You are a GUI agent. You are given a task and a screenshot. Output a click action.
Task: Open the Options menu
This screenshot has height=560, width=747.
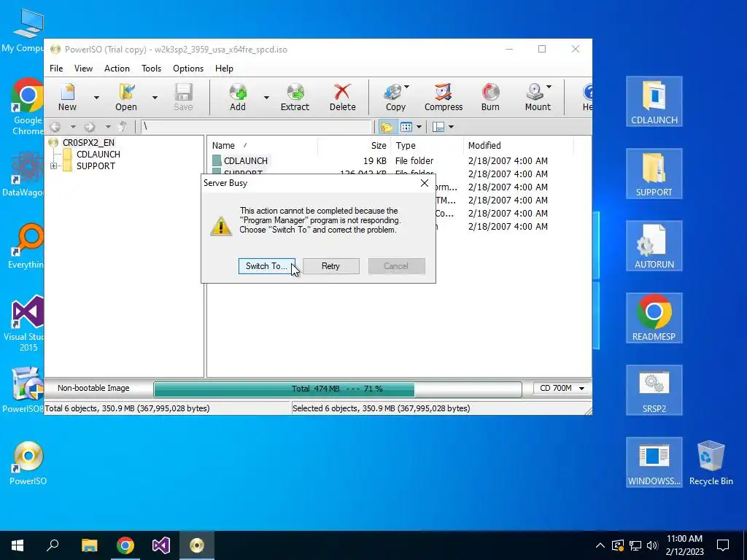click(188, 69)
